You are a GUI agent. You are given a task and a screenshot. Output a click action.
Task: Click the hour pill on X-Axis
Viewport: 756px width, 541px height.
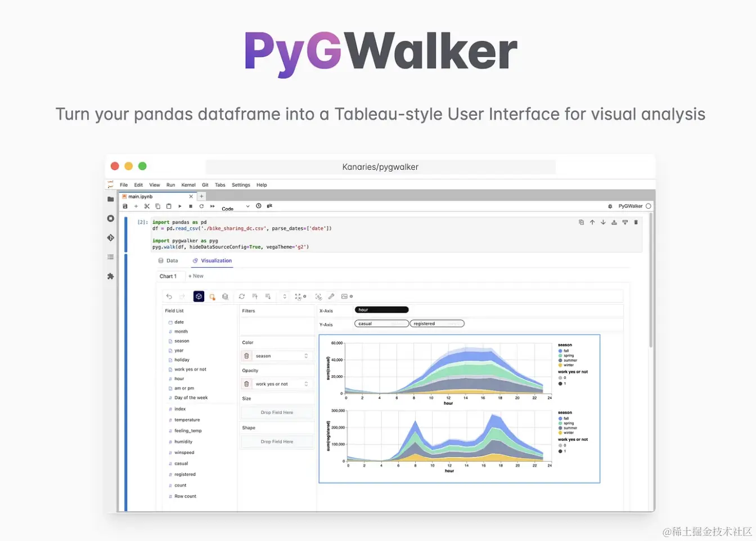tap(381, 310)
